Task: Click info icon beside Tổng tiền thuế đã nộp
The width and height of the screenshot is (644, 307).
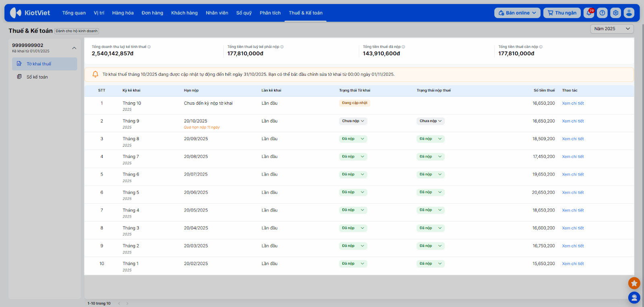Action: tap(403, 47)
